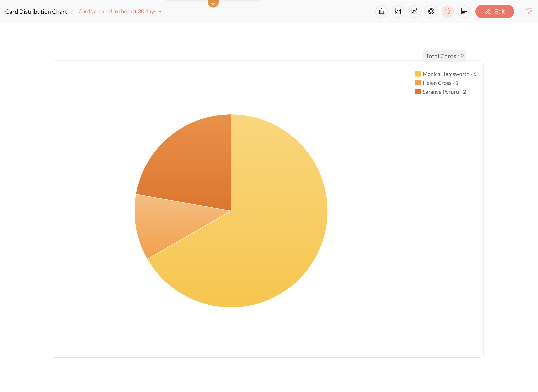Image resolution: width=538 pixels, height=392 pixels.
Task: Switch to donut chart view
Action: point(431,11)
